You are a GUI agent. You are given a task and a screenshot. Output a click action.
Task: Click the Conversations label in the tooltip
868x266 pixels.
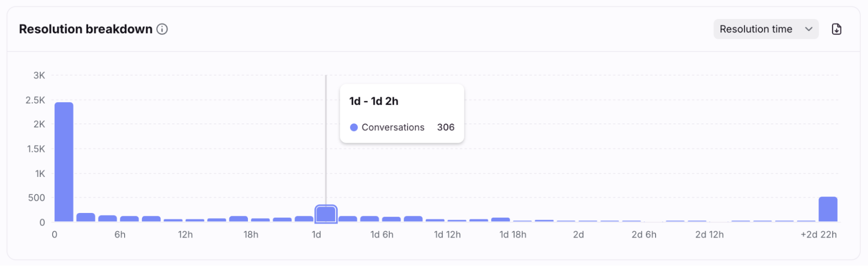393,127
